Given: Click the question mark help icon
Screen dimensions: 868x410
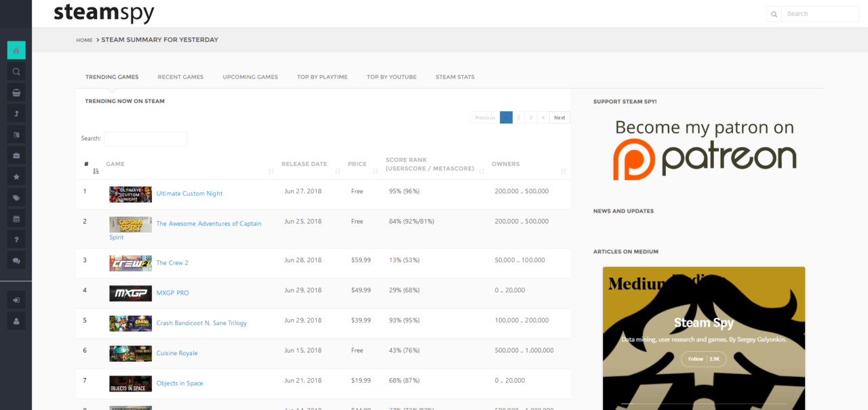Looking at the screenshot, I should tap(16, 240).
